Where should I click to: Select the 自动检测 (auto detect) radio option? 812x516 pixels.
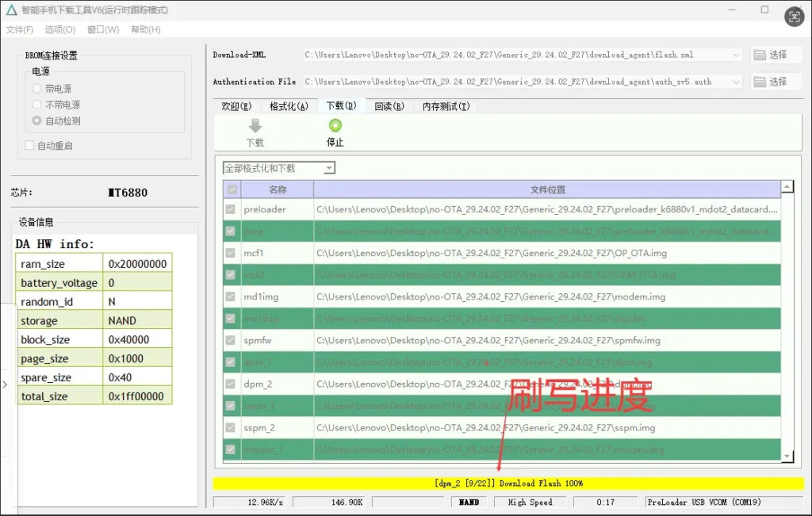[36, 120]
